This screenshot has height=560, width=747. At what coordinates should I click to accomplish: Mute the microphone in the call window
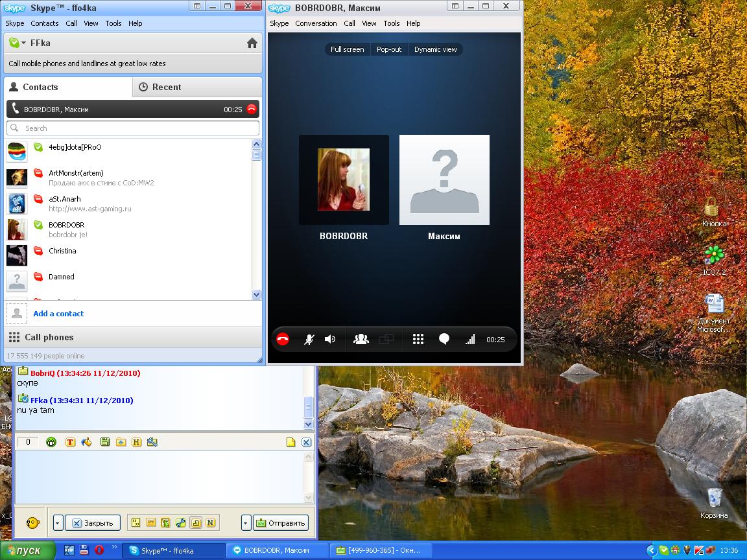click(x=309, y=339)
